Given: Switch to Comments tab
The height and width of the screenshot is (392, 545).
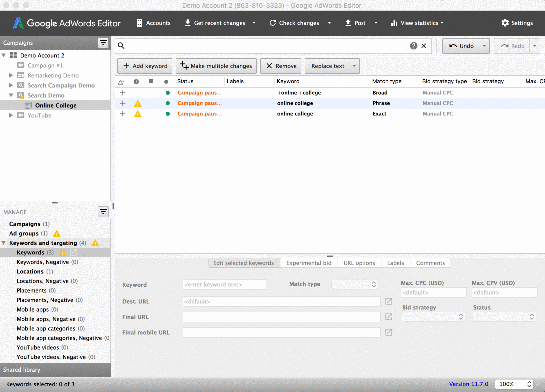Looking at the screenshot, I should 430,263.
